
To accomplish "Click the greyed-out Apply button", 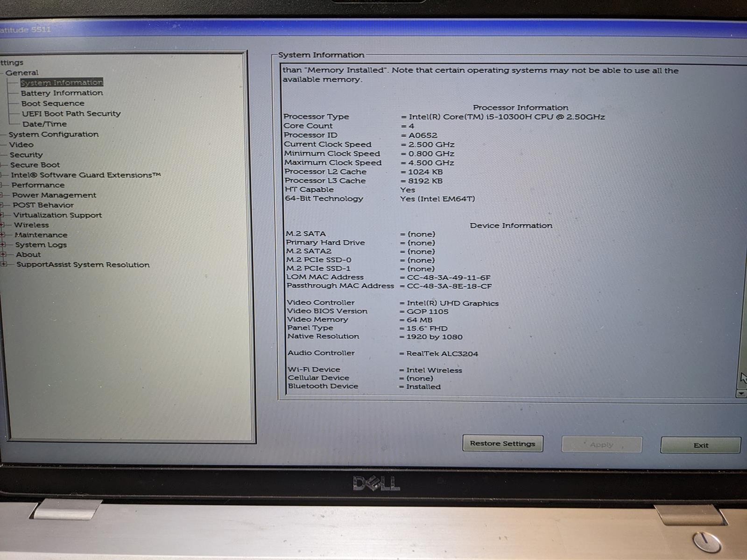I will point(601,445).
